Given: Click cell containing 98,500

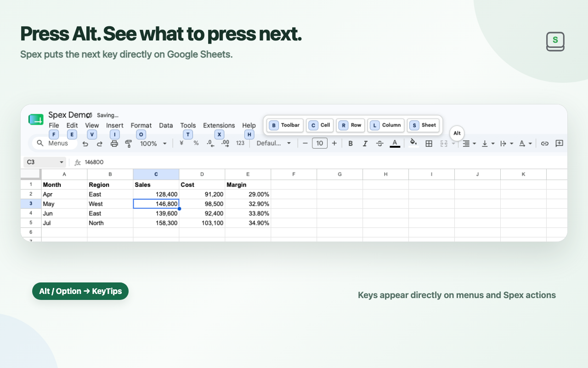Looking at the screenshot, I should [x=202, y=204].
